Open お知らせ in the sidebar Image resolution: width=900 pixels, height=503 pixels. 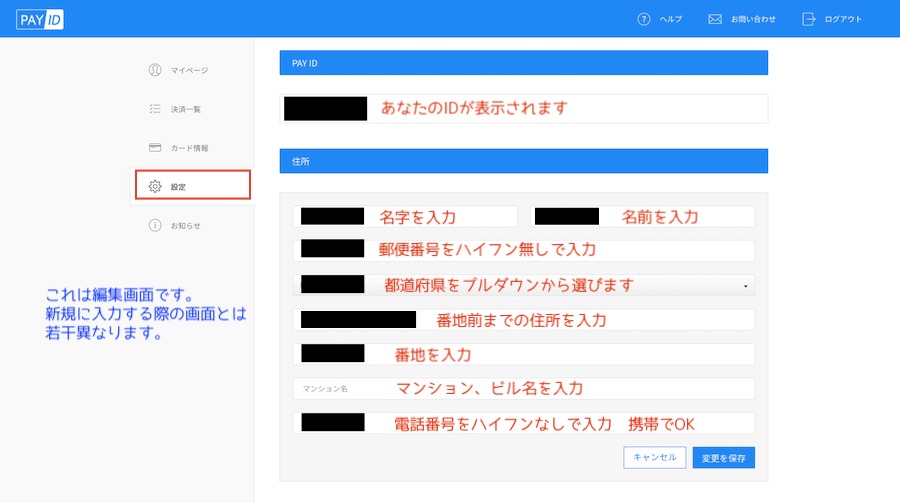pyautogui.click(x=185, y=226)
